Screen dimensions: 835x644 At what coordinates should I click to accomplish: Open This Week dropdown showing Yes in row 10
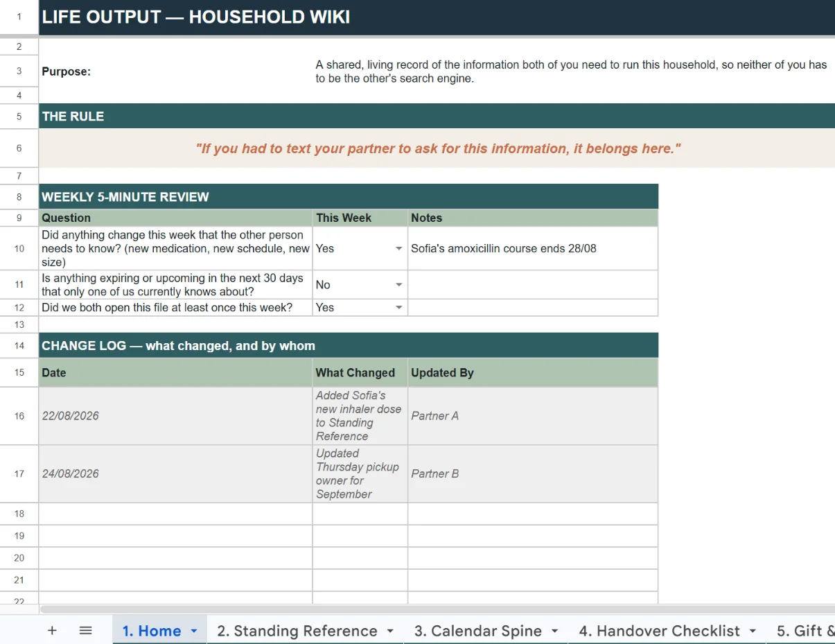[398, 248]
